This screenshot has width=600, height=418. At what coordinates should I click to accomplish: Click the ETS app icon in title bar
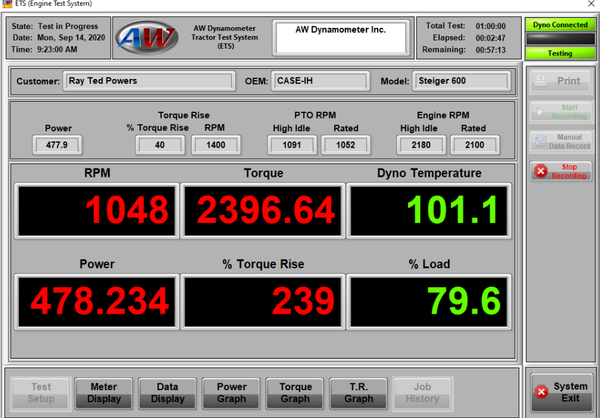pyautogui.click(x=7, y=6)
